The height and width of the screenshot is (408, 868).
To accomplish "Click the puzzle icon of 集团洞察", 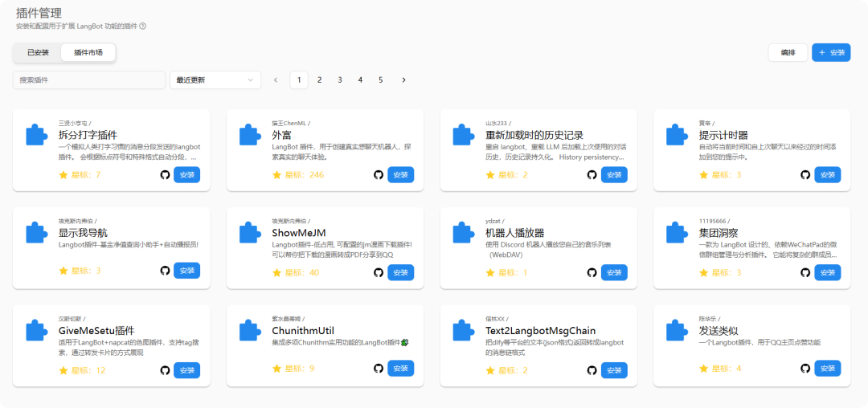I will click(677, 233).
